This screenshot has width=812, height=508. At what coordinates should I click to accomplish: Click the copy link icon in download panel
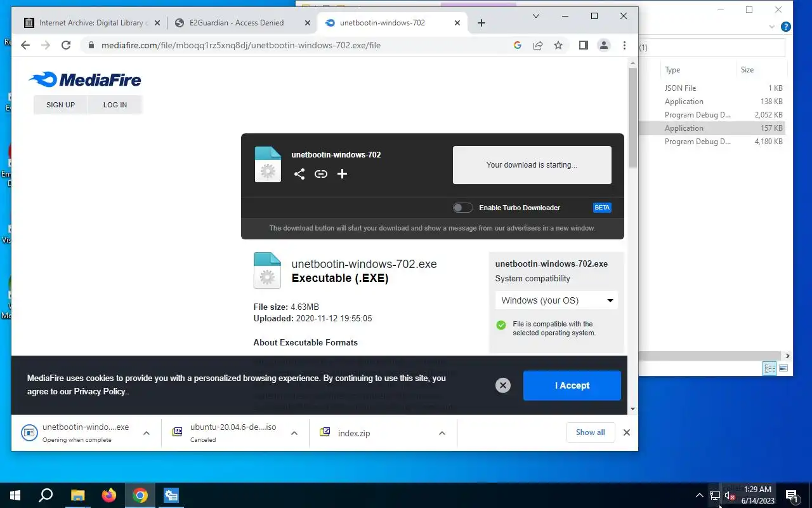pos(321,174)
